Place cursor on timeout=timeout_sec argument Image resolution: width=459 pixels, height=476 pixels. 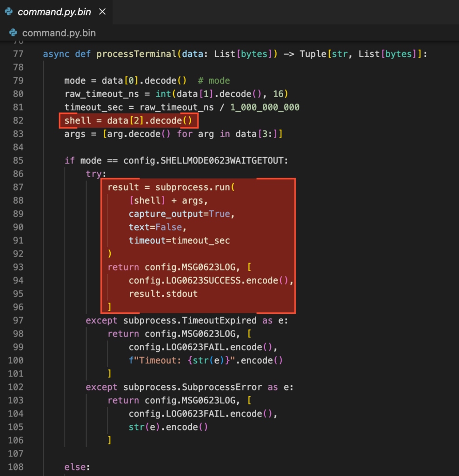(179, 241)
